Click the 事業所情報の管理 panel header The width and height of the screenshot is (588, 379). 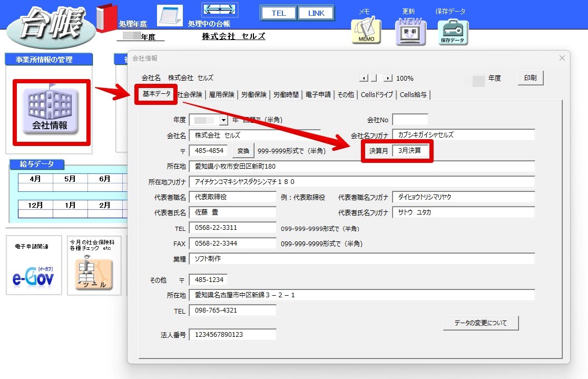[49, 59]
